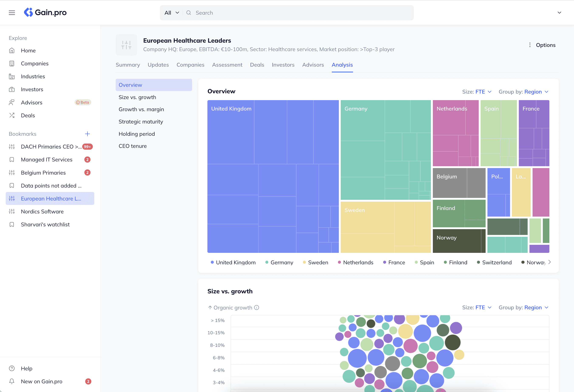Switch to the Companies tab
The height and width of the screenshot is (392, 574).
click(190, 65)
